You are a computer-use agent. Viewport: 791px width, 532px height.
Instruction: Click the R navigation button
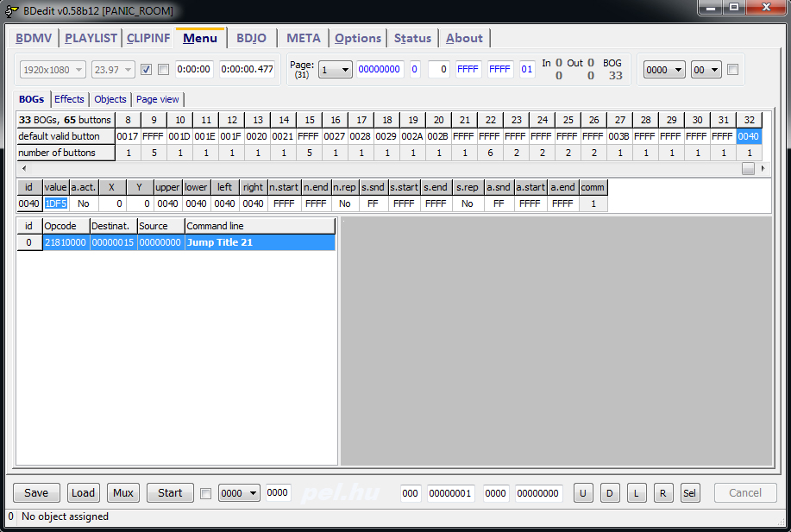tap(662, 493)
